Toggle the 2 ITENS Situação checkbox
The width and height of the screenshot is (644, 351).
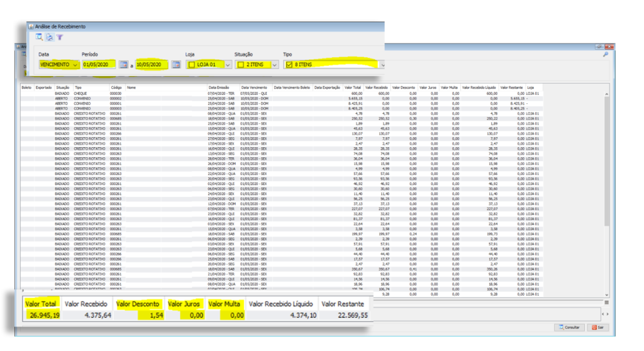coord(241,65)
